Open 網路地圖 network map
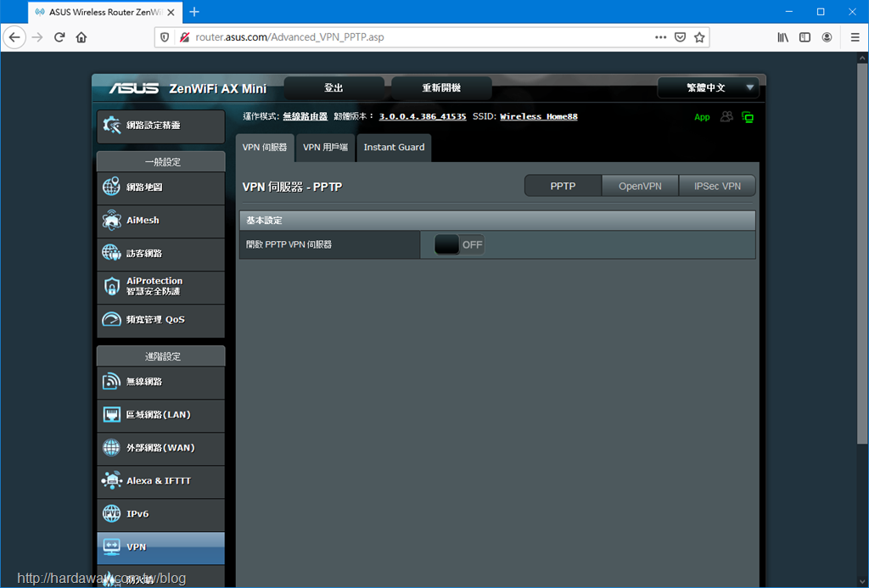The height and width of the screenshot is (588, 869). tap(160, 188)
